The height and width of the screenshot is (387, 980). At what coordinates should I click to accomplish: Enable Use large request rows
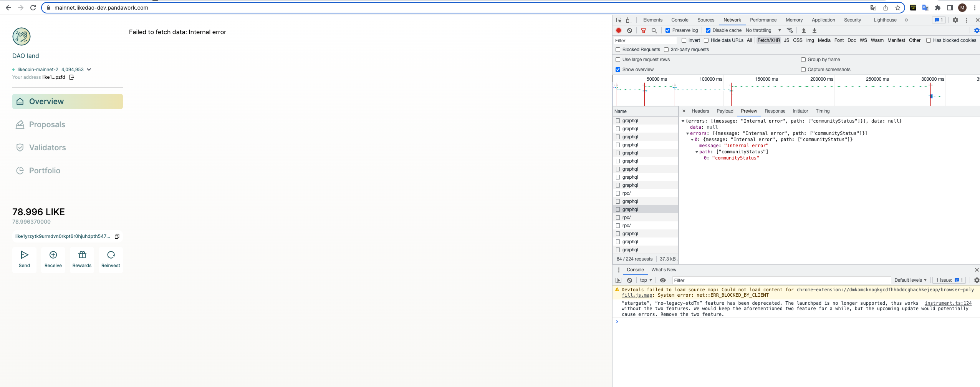tap(618, 60)
